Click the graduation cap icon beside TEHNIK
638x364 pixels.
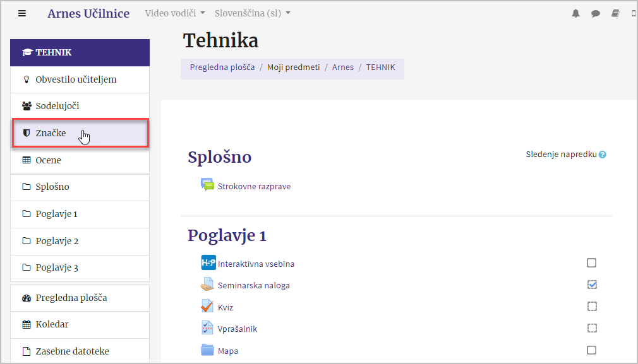pos(27,52)
